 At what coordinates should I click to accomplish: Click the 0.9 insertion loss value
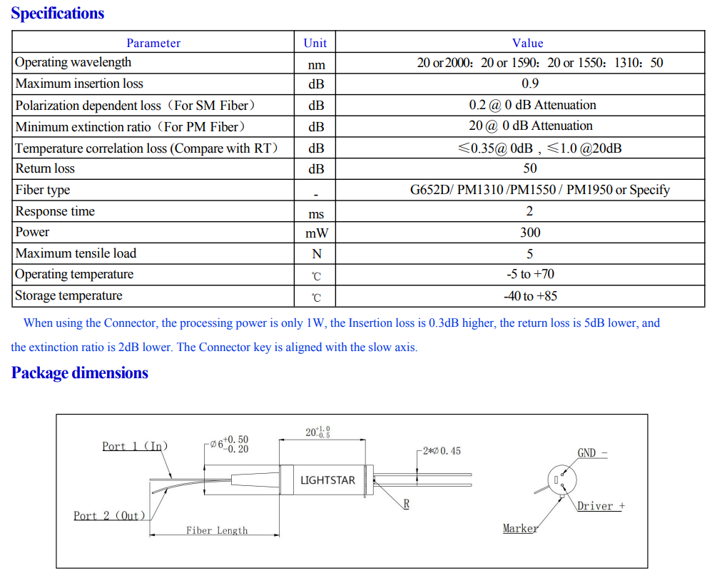530,84
